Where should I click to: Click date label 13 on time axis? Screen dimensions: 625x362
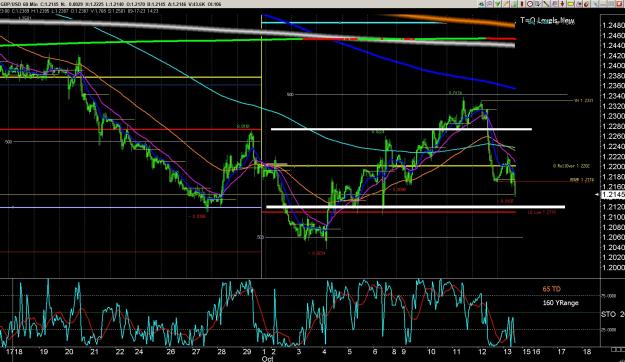507,352
